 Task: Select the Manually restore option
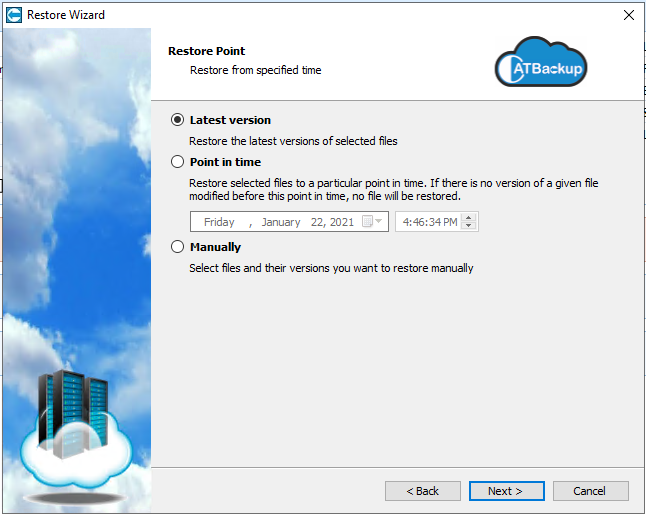click(x=178, y=247)
